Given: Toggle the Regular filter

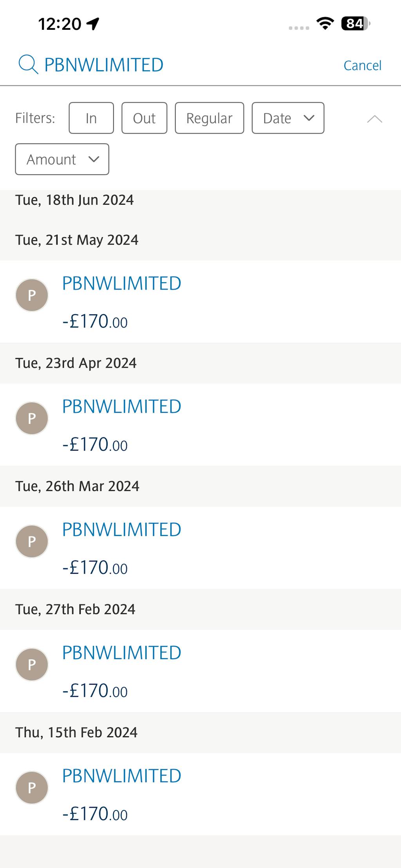Looking at the screenshot, I should pyautogui.click(x=209, y=118).
